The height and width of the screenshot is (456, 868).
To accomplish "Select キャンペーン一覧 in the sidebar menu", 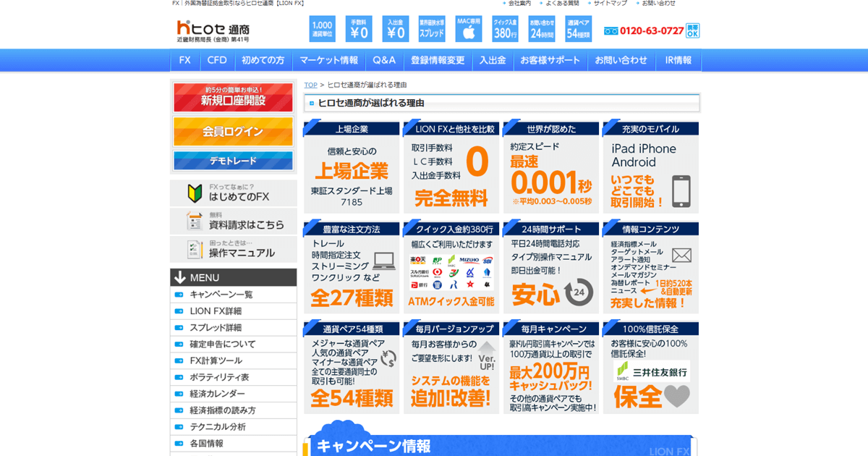I will click(x=234, y=295).
